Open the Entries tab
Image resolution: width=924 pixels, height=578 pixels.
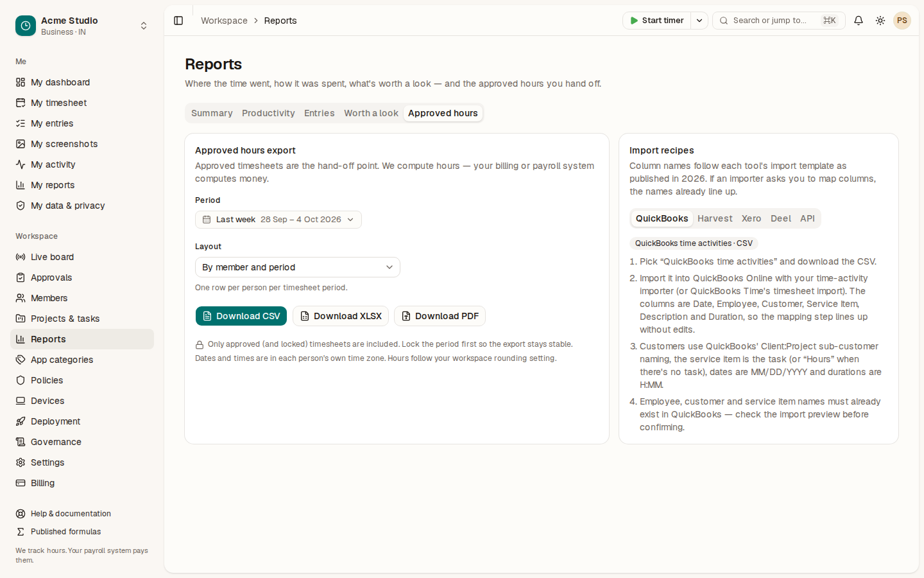(x=320, y=113)
